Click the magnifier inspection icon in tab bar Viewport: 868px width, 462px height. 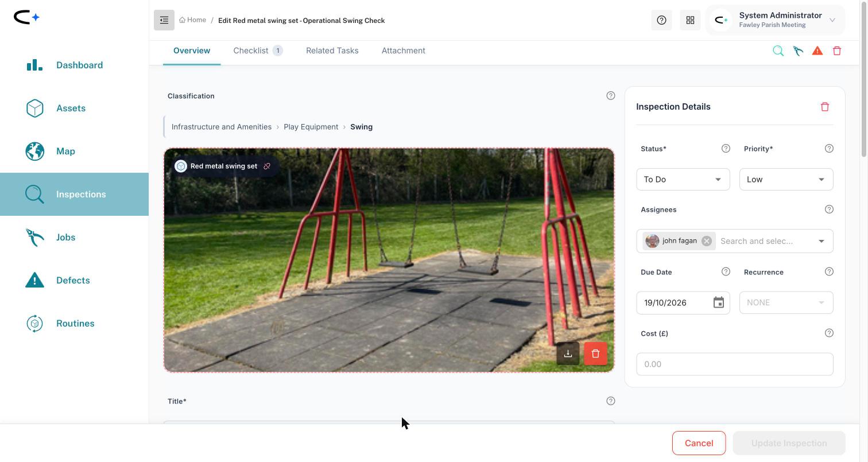(x=778, y=51)
